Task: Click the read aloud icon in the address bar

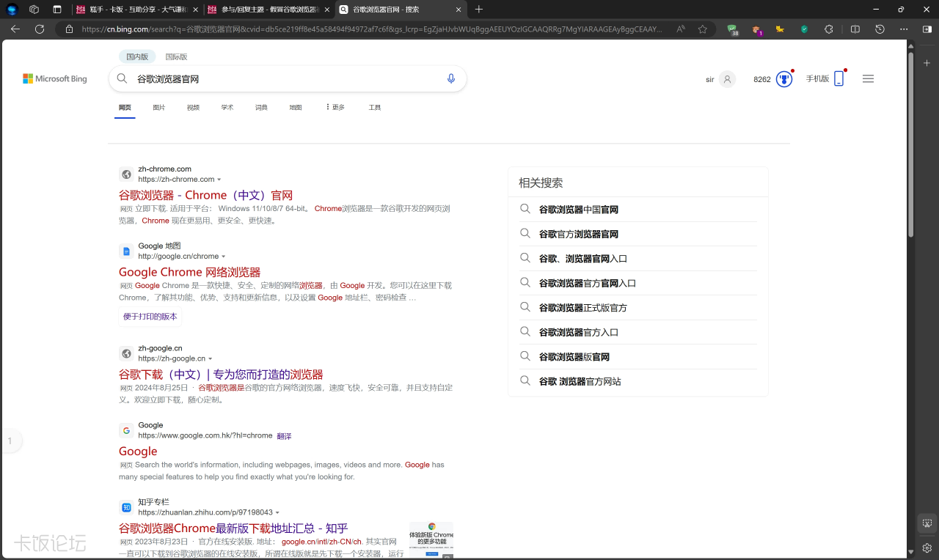Action: (x=681, y=29)
